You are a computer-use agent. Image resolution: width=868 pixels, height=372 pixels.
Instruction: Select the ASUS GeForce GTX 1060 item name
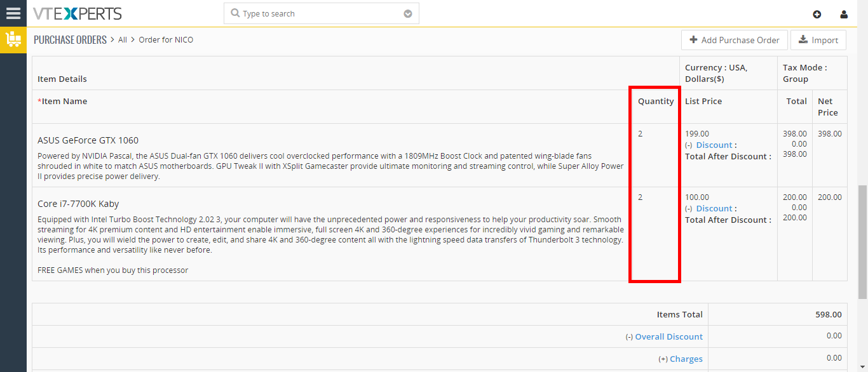point(88,140)
